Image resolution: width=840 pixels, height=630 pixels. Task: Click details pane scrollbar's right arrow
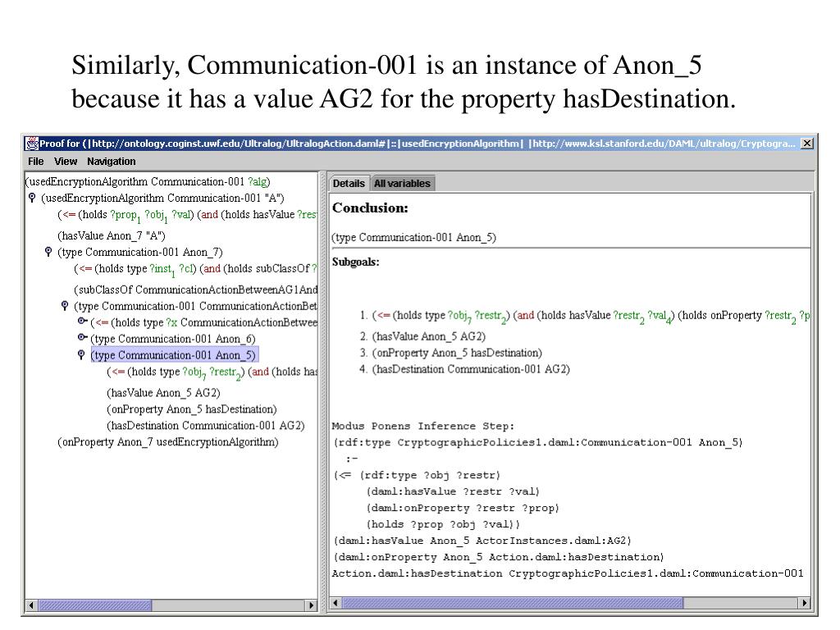click(x=804, y=603)
